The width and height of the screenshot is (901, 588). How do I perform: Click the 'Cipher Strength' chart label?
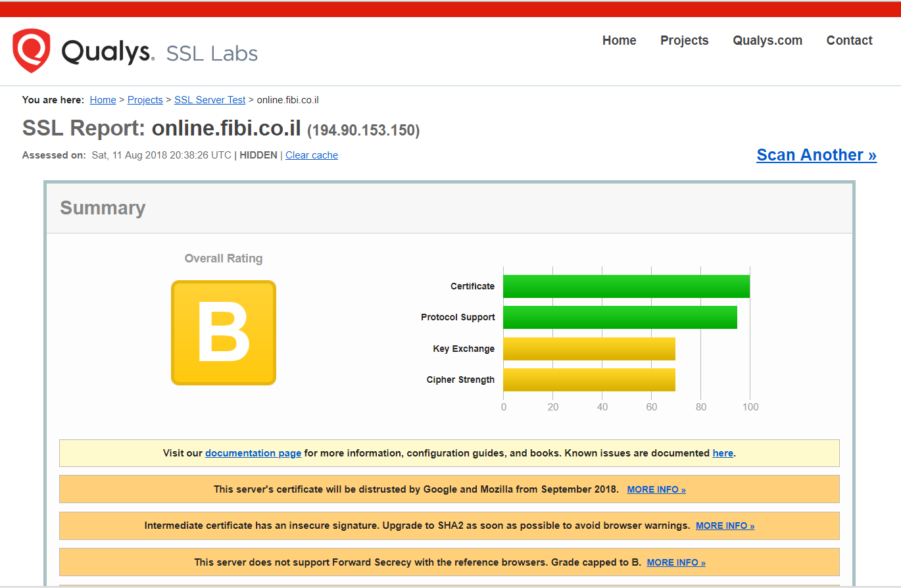coord(460,380)
